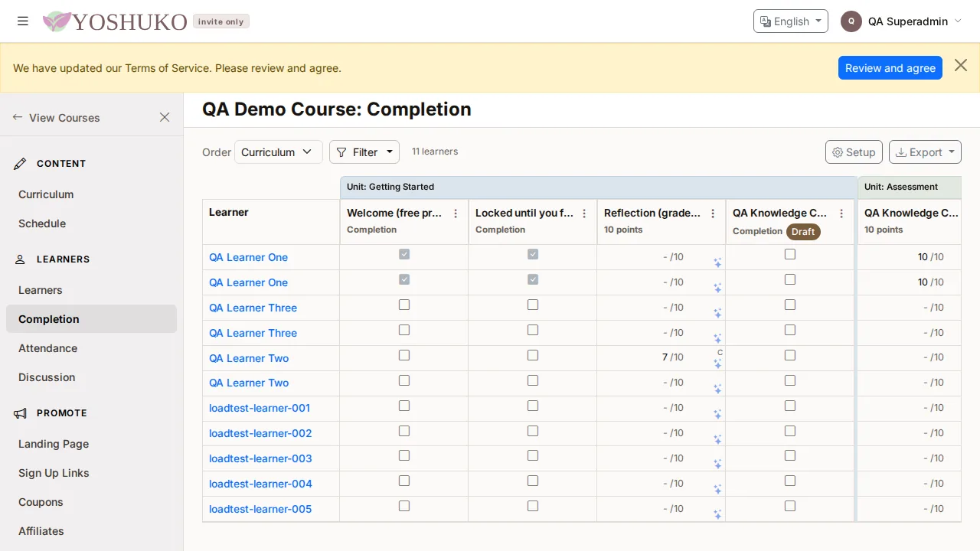Open the Filter dropdown
Image resolution: width=980 pixels, height=551 pixels.
coord(364,152)
